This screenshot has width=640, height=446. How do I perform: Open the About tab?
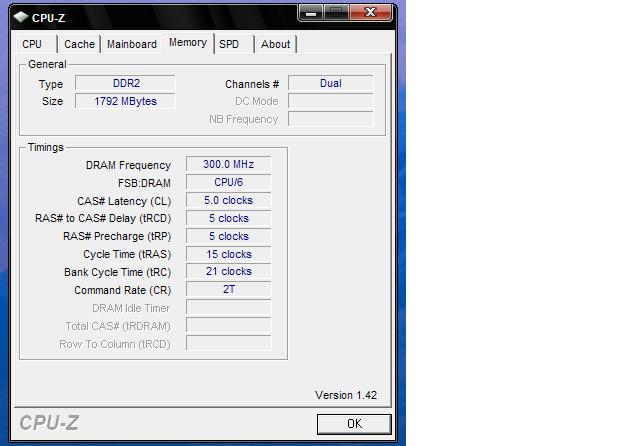click(x=275, y=44)
